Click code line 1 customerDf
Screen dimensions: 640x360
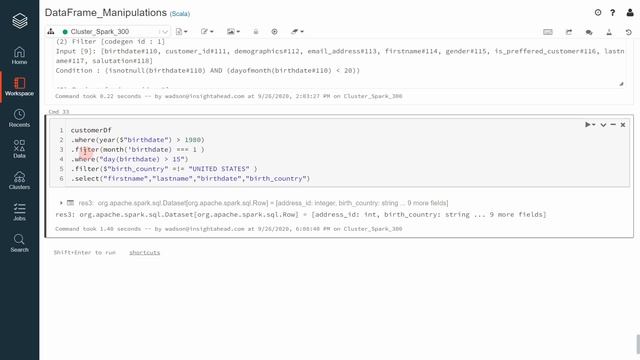click(91, 130)
